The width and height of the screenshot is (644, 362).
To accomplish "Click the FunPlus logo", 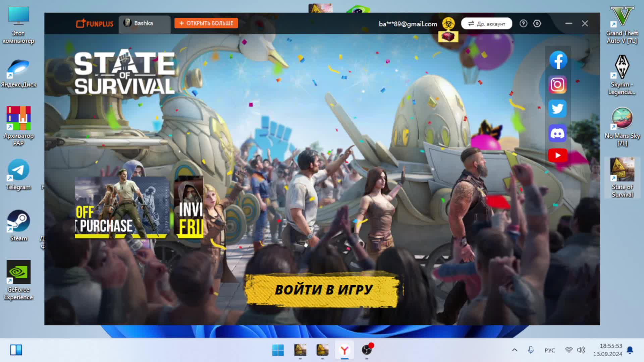I will coord(95,23).
